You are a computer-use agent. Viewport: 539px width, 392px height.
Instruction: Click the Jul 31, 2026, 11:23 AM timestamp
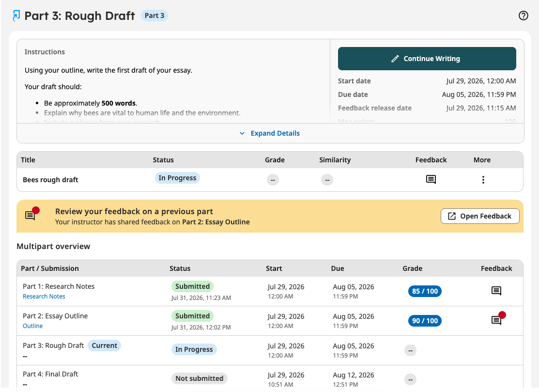point(201,298)
